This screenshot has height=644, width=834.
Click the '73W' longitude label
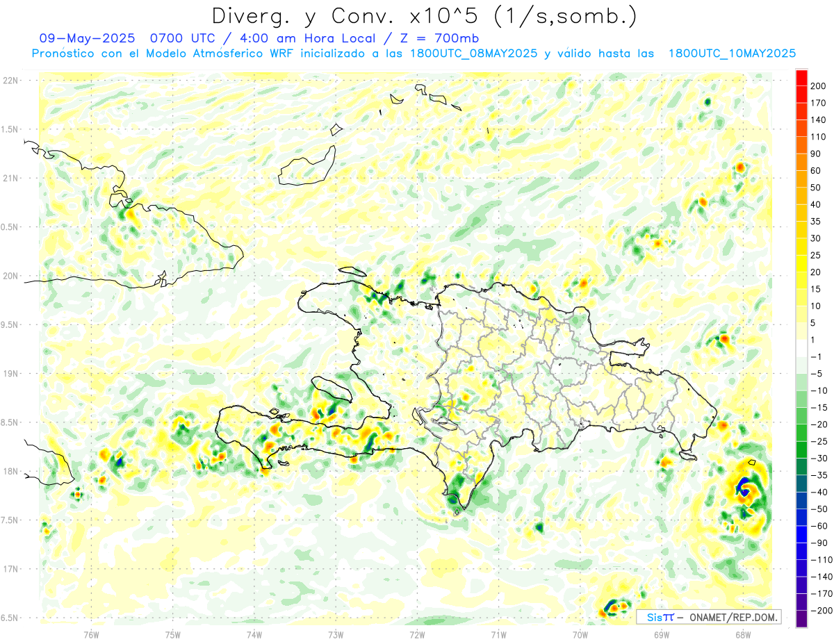pos(336,635)
